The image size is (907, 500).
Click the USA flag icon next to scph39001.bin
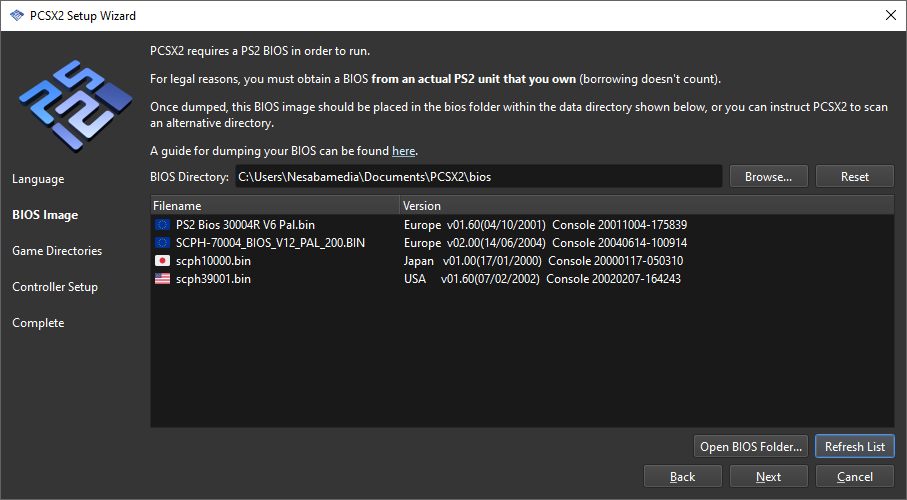pos(162,279)
